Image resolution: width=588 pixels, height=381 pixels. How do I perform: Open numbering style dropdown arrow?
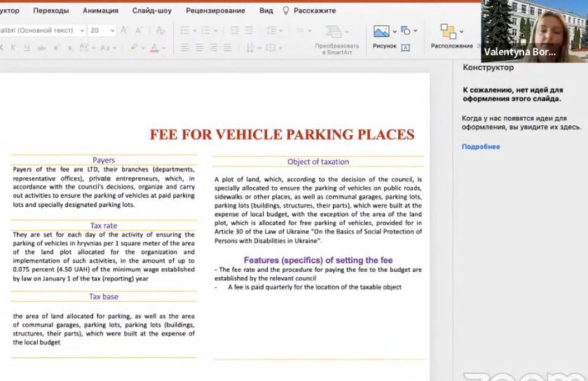point(216,31)
